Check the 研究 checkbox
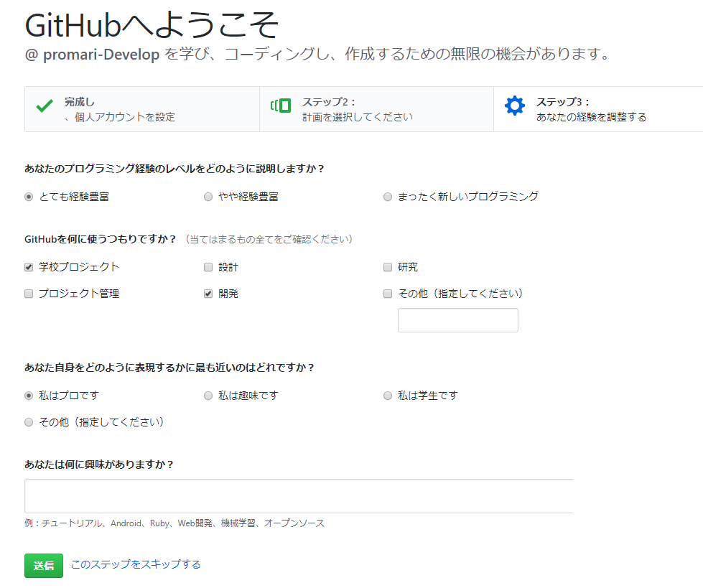Screen dimensions: 703x588 tap(388, 267)
